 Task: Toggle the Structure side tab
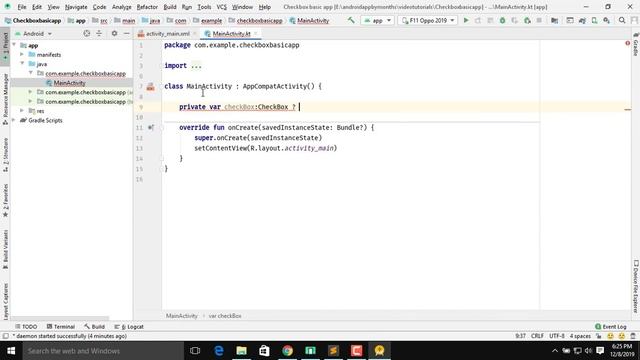5,155
